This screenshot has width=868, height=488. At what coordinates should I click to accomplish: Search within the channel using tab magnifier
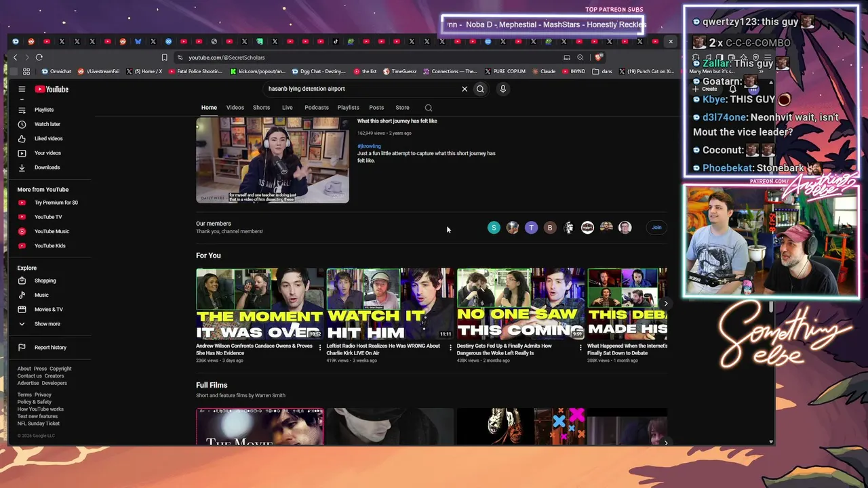(x=428, y=108)
